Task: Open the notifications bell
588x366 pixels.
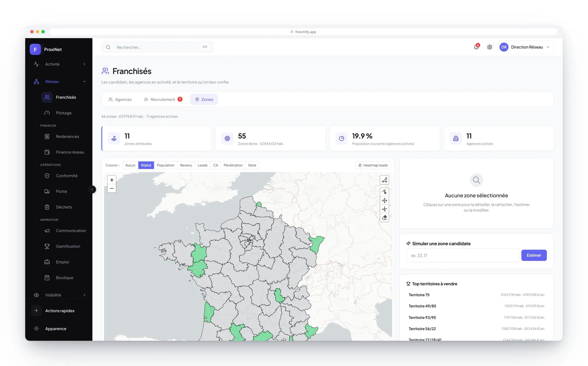Action: tap(476, 47)
